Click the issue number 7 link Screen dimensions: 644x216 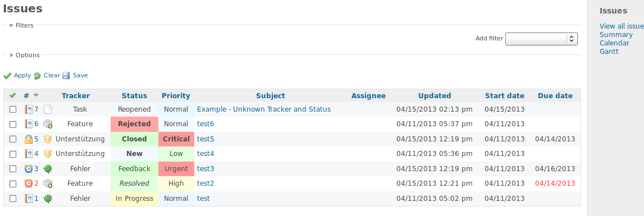[x=36, y=109]
